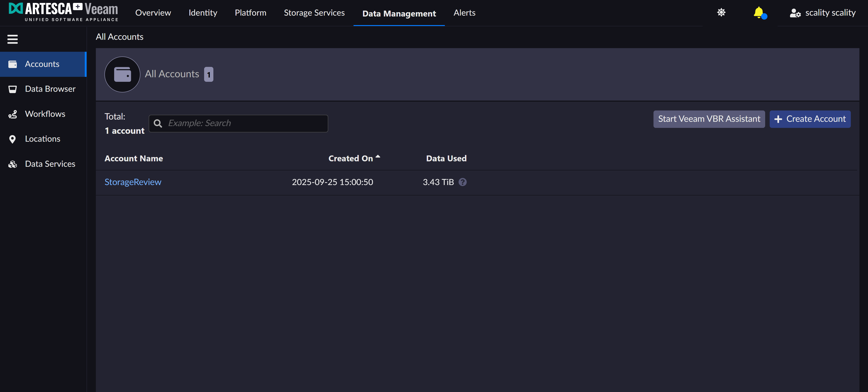Viewport: 868px width, 392px height.
Task: Click the help icon beside 3.43 TiB
Action: click(x=463, y=182)
